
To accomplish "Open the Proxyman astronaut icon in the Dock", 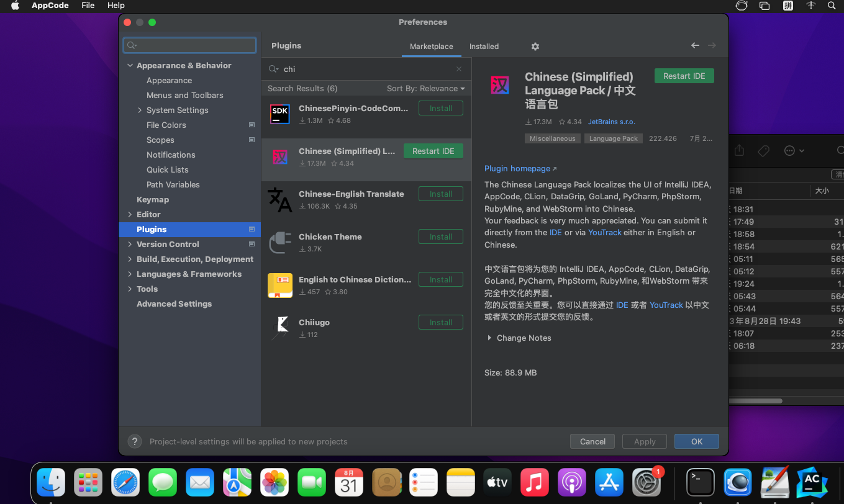I will (x=738, y=482).
